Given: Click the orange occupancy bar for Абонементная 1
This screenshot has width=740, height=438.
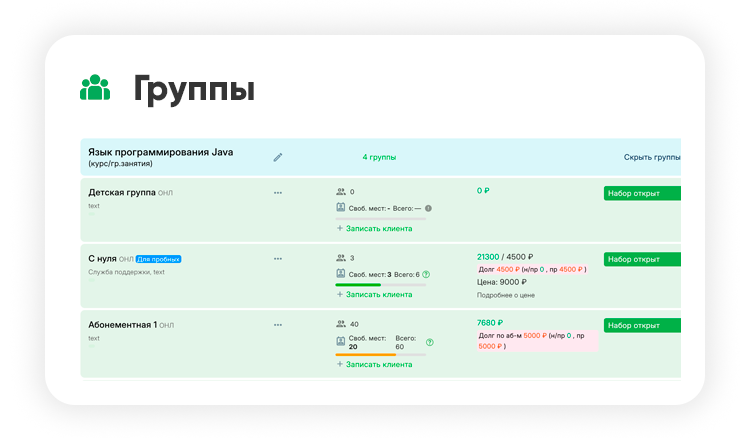Looking at the screenshot, I should coord(366,354).
